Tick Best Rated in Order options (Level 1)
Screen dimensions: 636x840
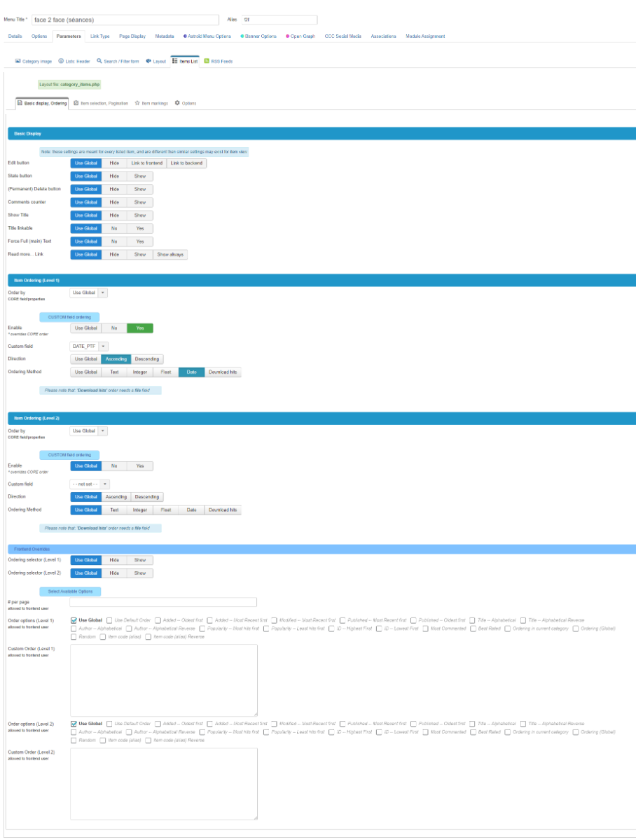[473, 629]
